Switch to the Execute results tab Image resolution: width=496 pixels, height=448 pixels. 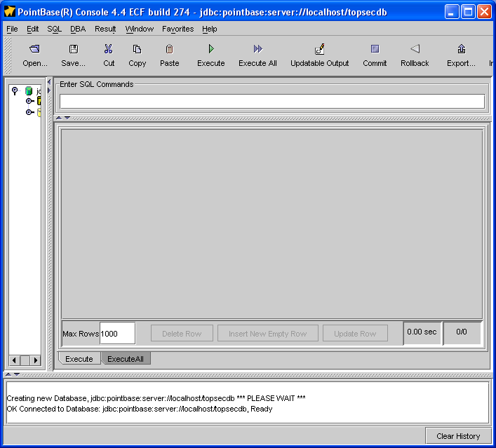(79, 359)
